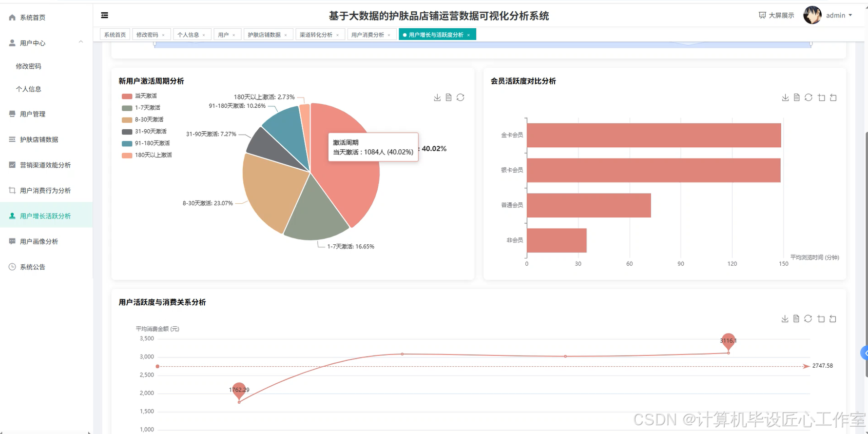Click the 非会员 bar

pyautogui.click(x=557, y=240)
